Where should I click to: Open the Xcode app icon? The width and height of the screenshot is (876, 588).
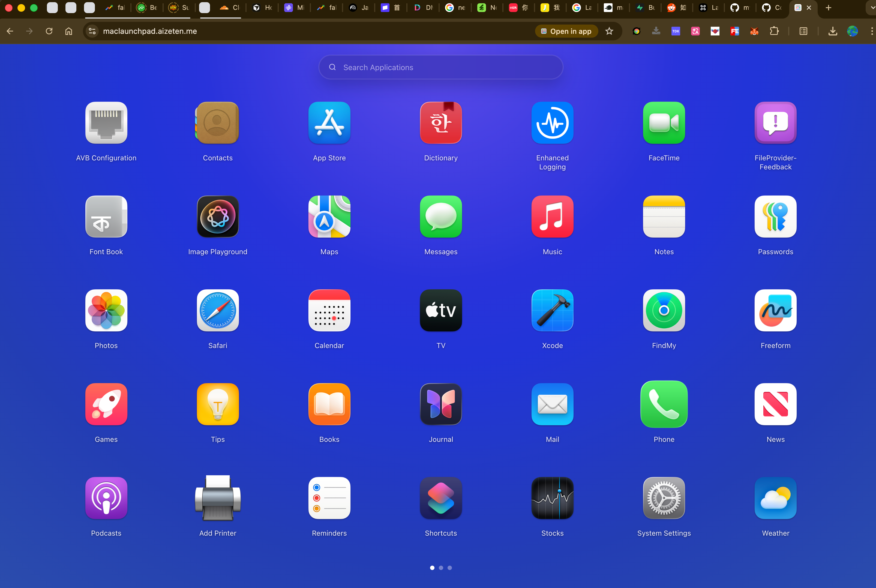click(x=552, y=310)
